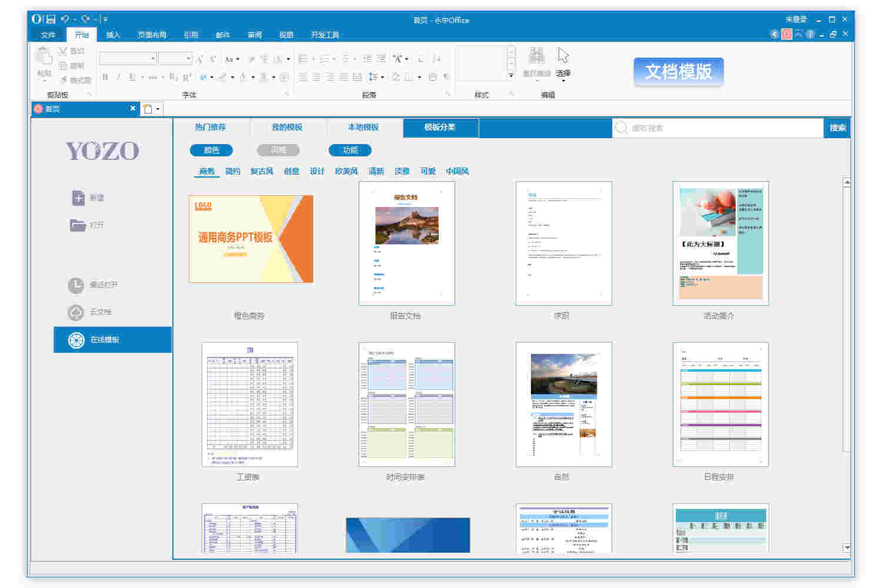Click the new document tab icon
882x588 pixels.
tap(148, 109)
